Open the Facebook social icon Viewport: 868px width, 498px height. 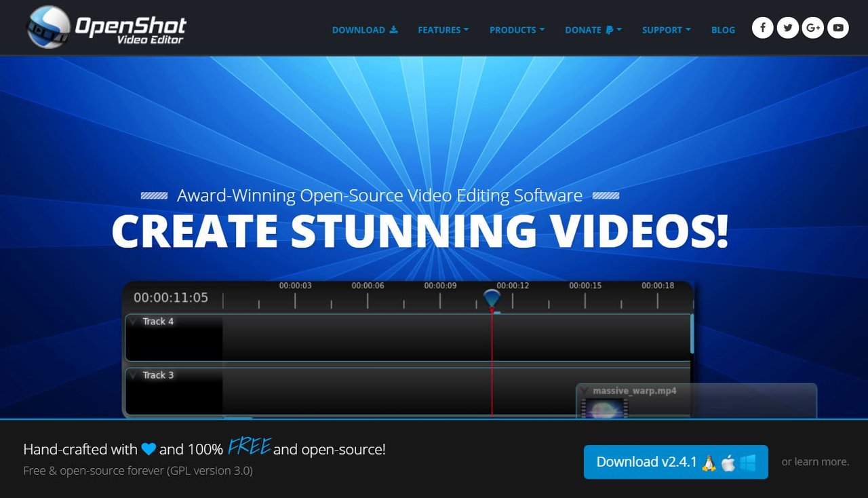[763, 28]
